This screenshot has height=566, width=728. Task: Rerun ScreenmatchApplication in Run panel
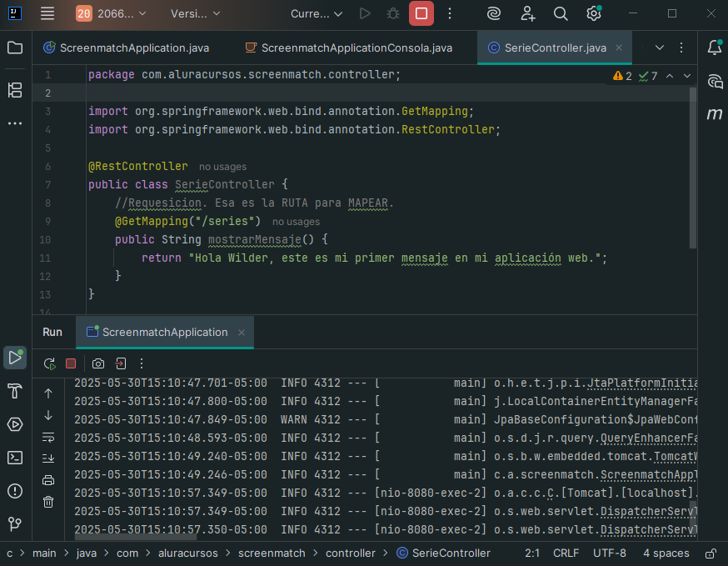pos(50,363)
